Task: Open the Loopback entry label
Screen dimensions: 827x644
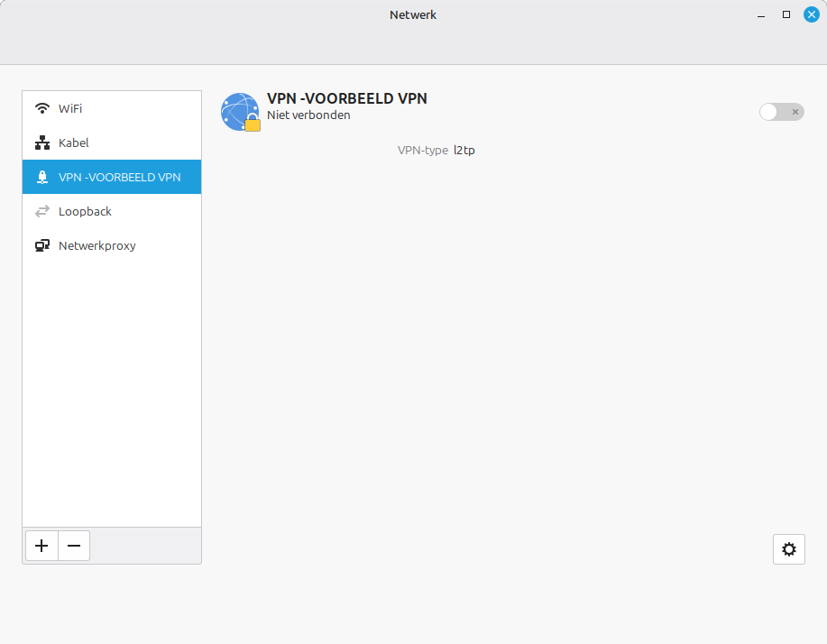Action: click(85, 211)
